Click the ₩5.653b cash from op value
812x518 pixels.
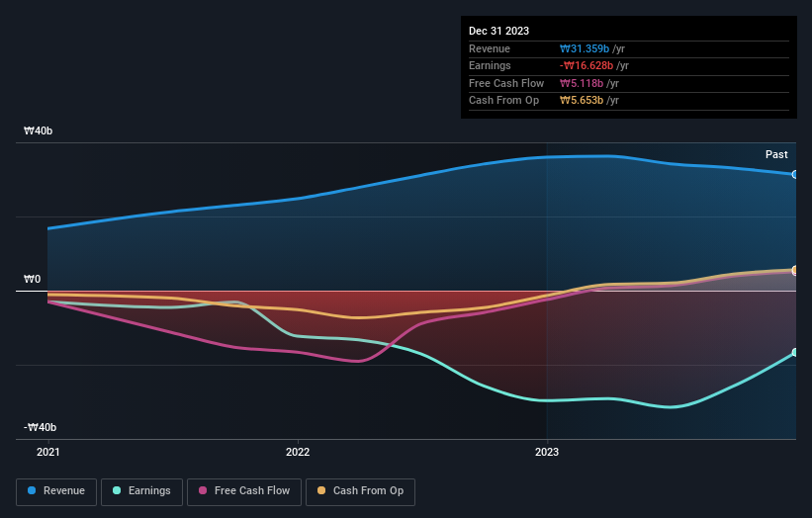tap(582, 101)
